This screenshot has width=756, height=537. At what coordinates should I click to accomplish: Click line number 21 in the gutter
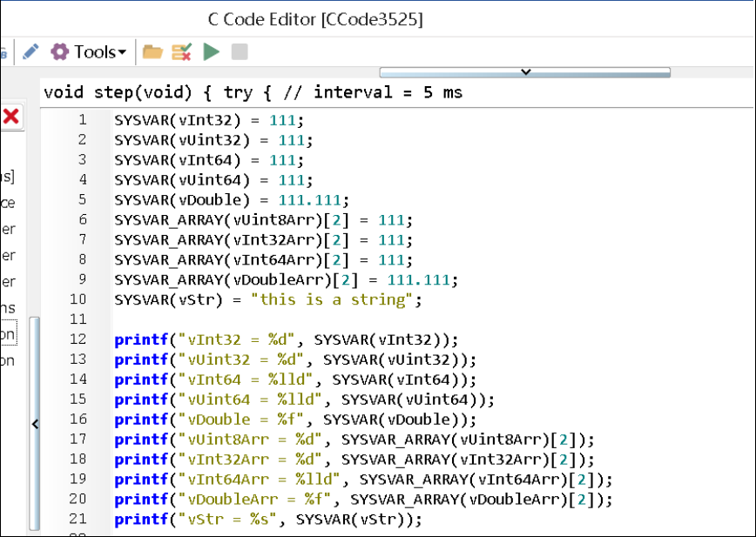pyautogui.click(x=78, y=520)
